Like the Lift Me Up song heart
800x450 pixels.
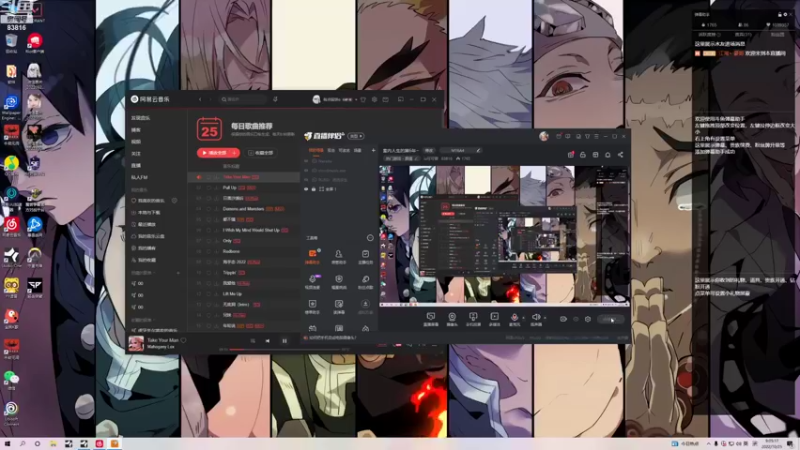pos(208,294)
